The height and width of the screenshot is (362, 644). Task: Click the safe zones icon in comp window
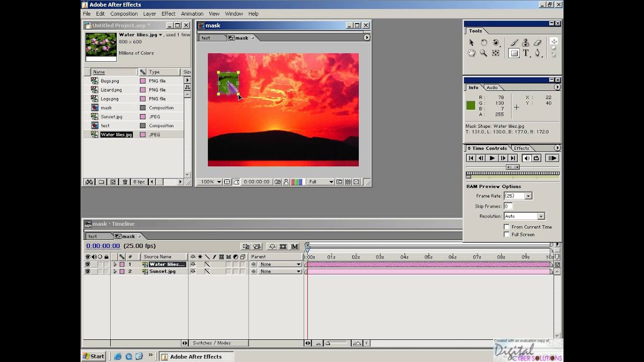(227, 182)
